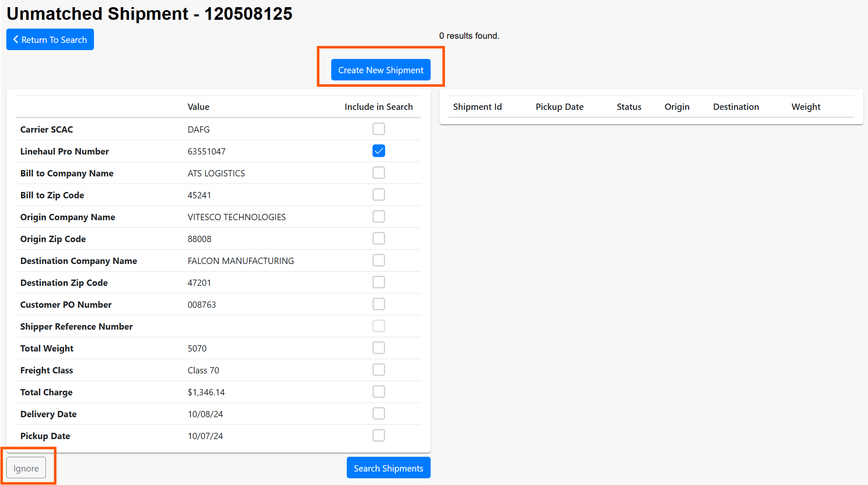868x485 pixels.
Task: Toggle Destination Zip Code checkbox
Action: [378, 282]
